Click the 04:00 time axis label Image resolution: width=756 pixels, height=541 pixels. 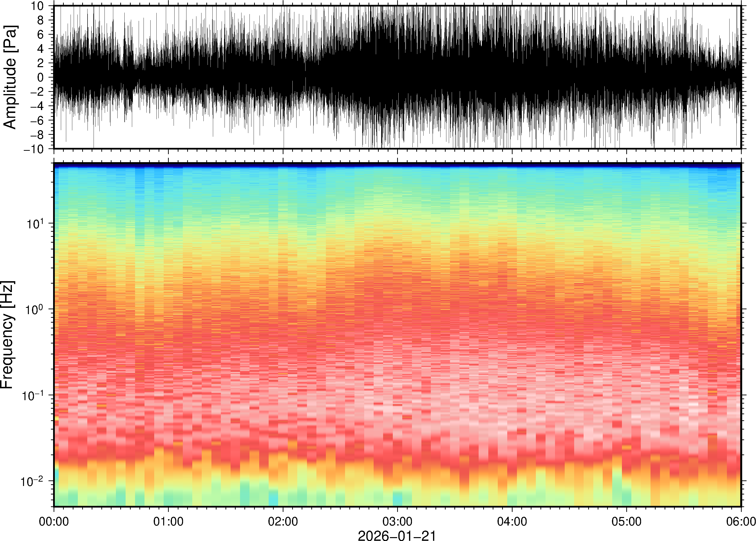pos(512,521)
